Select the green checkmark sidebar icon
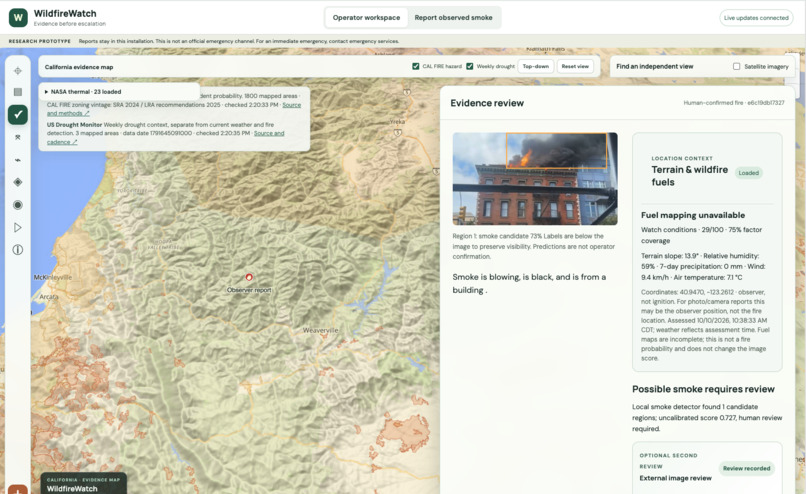The width and height of the screenshot is (806, 494). pos(17,114)
